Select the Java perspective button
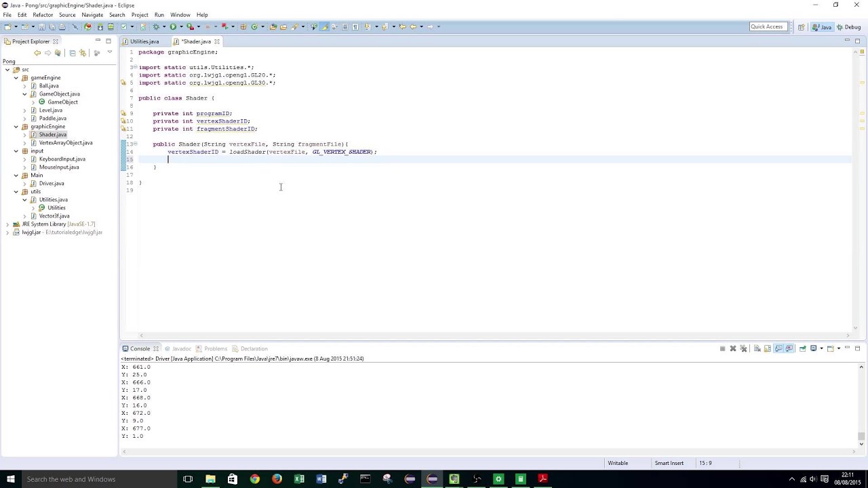This screenshot has width=868, height=488. tap(822, 27)
